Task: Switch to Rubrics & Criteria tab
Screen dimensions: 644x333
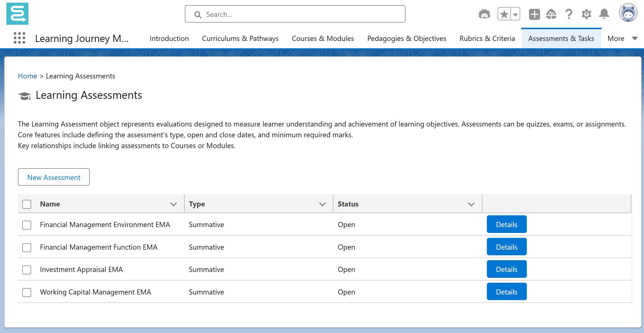Action: pos(487,38)
